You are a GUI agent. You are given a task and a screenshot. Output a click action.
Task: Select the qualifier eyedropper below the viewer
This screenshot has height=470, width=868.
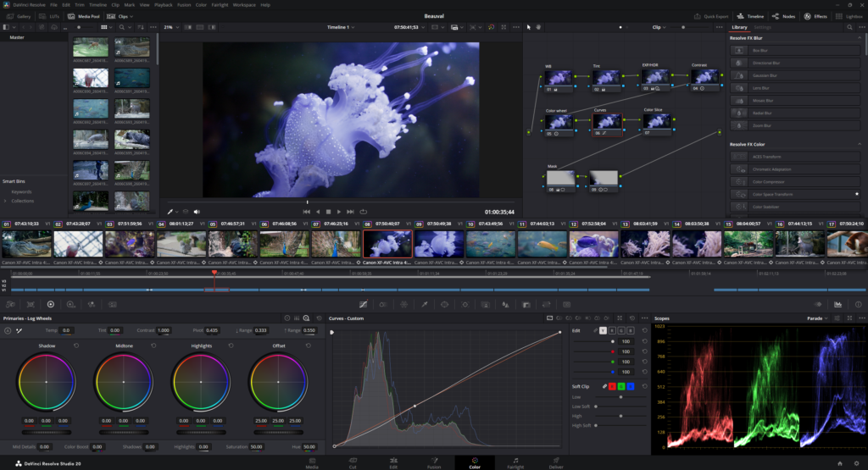[170, 212]
